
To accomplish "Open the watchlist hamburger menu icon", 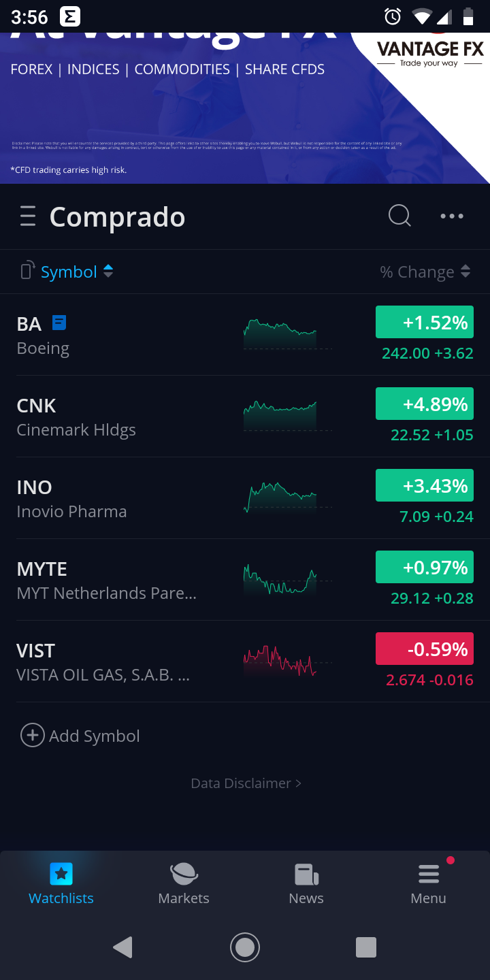I will pos(28,216).
